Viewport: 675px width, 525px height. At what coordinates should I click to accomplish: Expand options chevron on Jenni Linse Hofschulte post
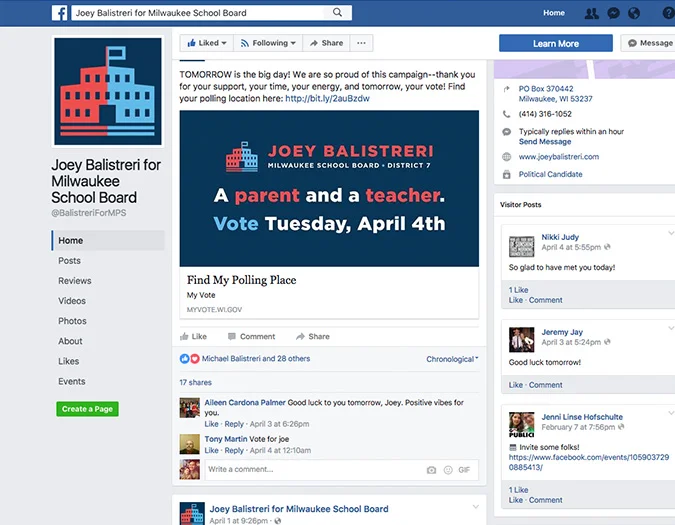pyautogui.click(x=671, y=413)
